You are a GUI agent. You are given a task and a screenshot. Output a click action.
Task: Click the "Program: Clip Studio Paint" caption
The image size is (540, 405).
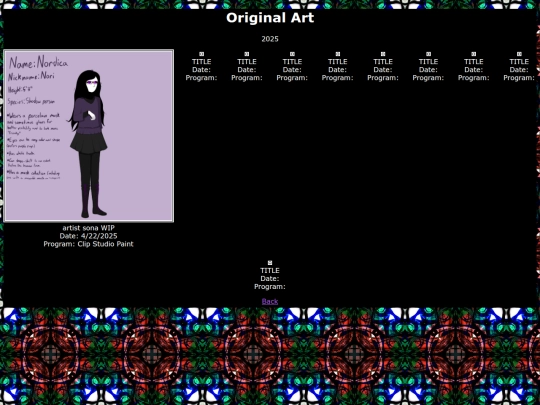(89, 244)
